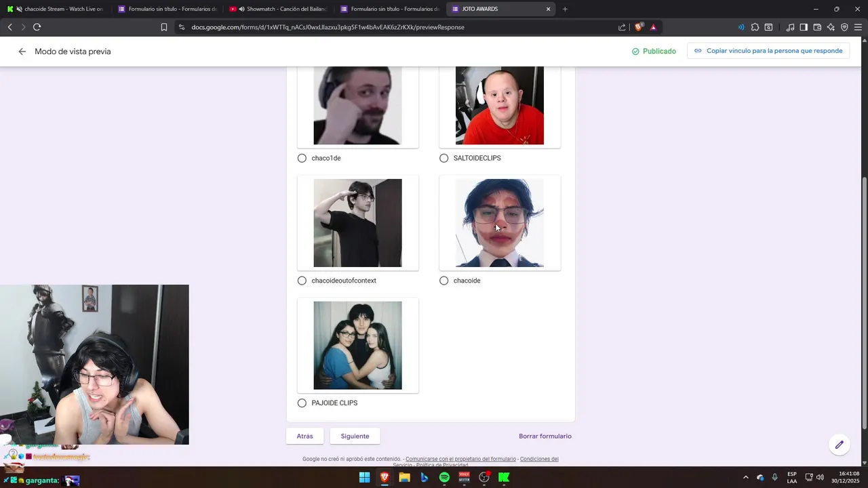Click the bookmark icon in address bar

(164, 27)
